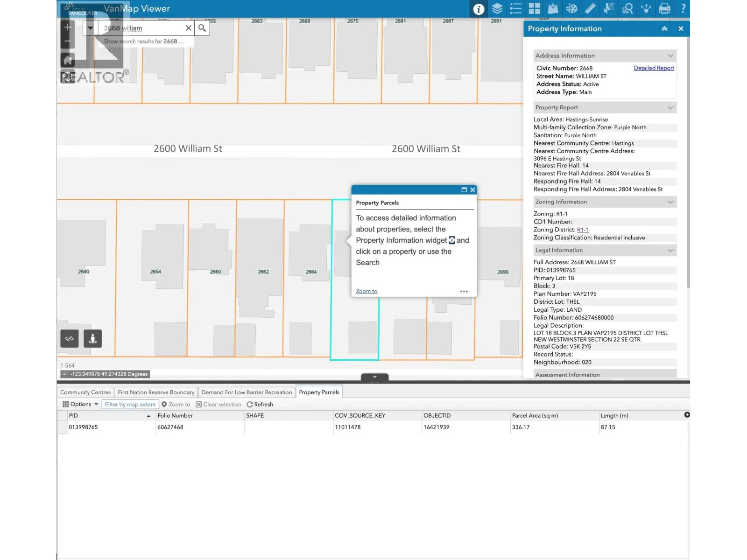Click the 2668 william search field

coord(140,28)
